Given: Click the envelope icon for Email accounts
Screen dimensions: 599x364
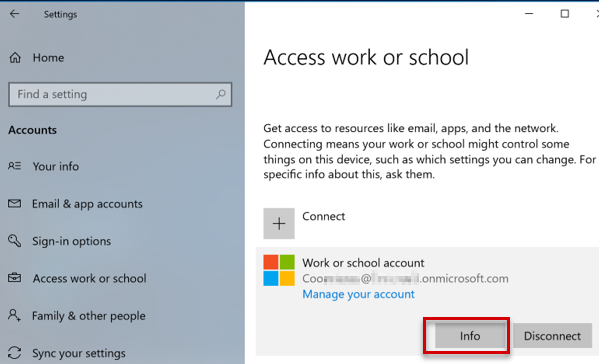Looking at the screenshot, I should click(15, 203).
